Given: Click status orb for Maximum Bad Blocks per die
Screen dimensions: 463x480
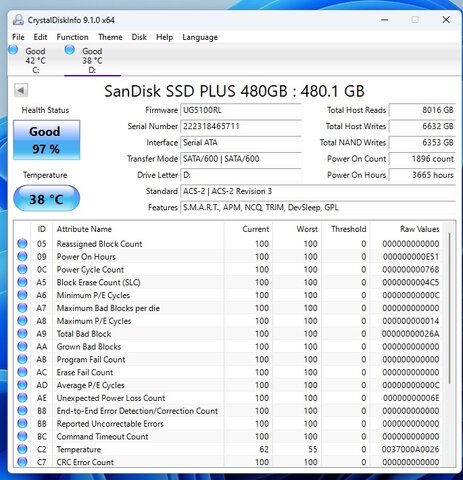Looking at the screenshot, I should pyautogui.click(x=22, y=308).
